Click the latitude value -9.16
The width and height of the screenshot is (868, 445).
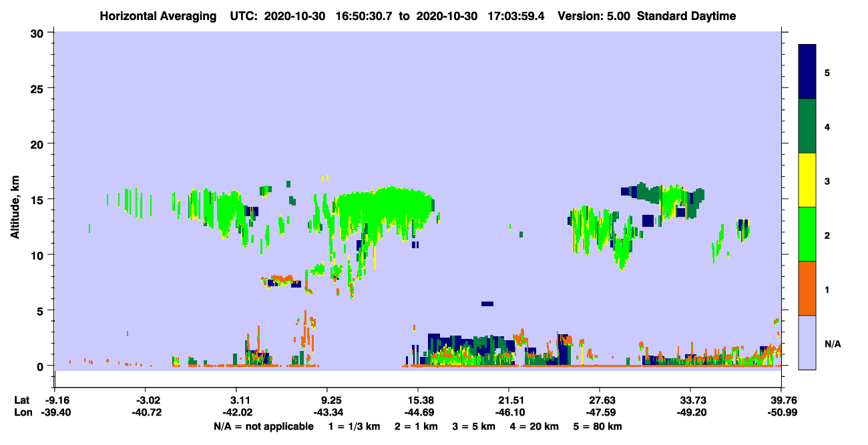click(x=55, y=400)
